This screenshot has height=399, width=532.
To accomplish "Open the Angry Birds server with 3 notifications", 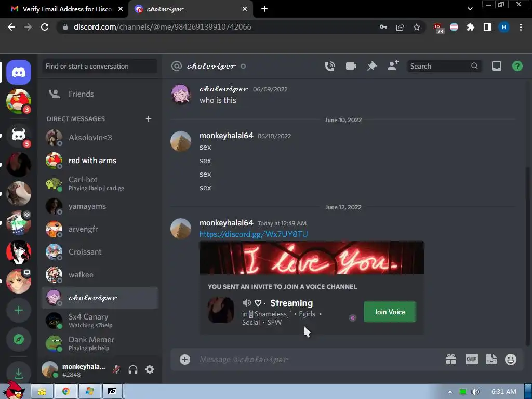I will [x=19, y=101].
